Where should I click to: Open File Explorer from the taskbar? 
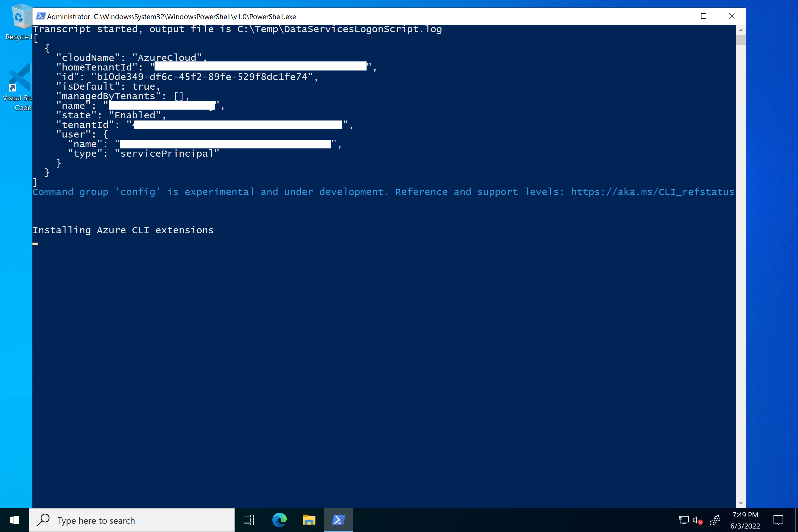pyautogui.click(x=309, y=520)
